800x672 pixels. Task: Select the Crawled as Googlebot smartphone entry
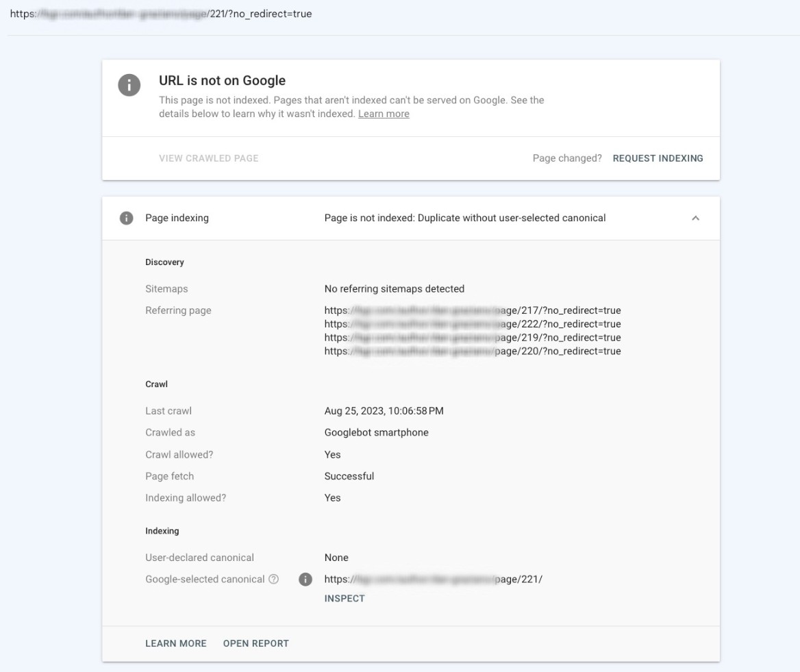[x=377, y=432]
